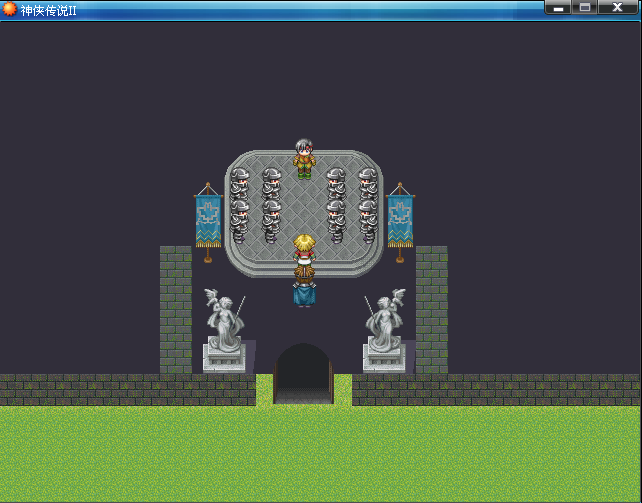Minimize the game window
Viewport: 642px width, 503px height.
(x=558, y=7)
